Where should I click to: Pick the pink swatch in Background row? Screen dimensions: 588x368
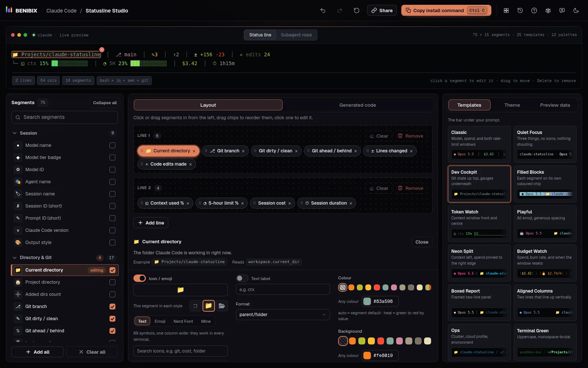click(x=399, y=341)
